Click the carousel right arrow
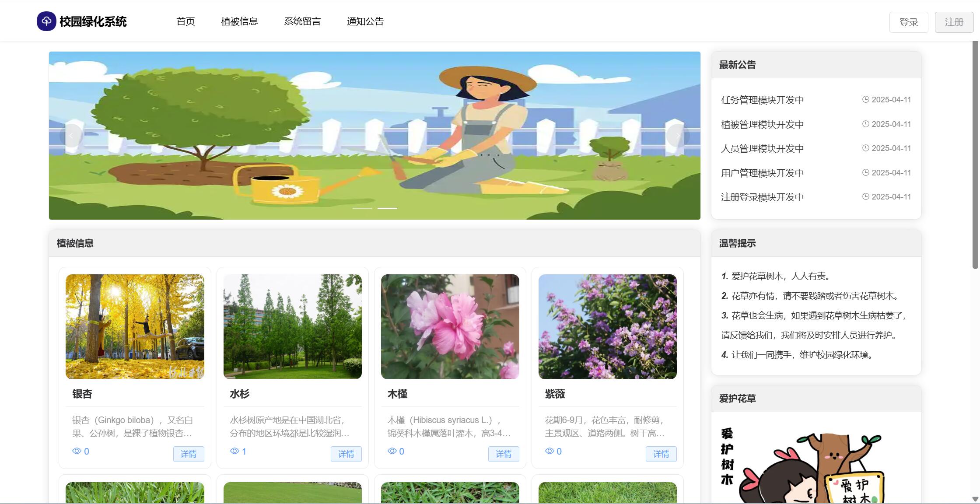Screen dimensions: 980x504 (677, 135)
